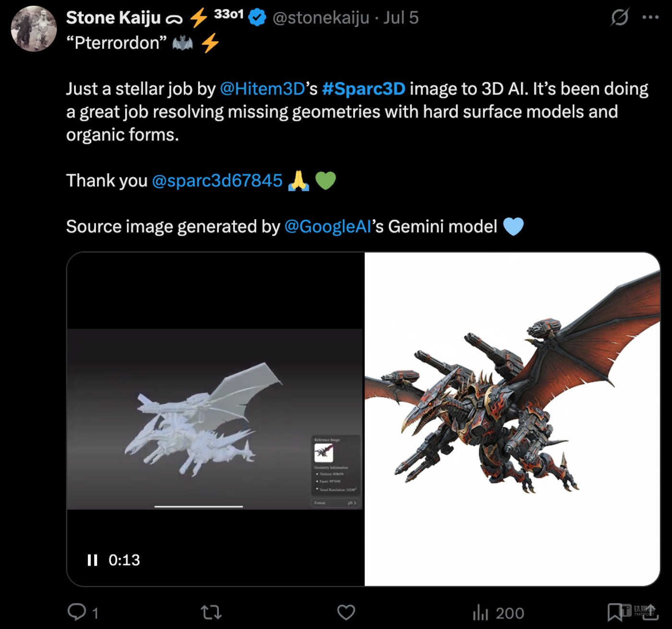Repost this tweet with the retweet icon

tap(211, 612)
